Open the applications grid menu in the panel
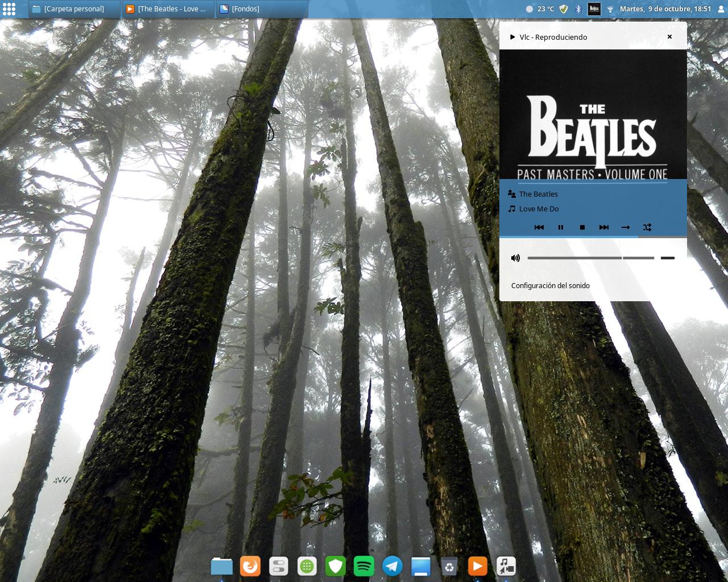The height and width of the screenshot is (582, 728). coord(9,9)
